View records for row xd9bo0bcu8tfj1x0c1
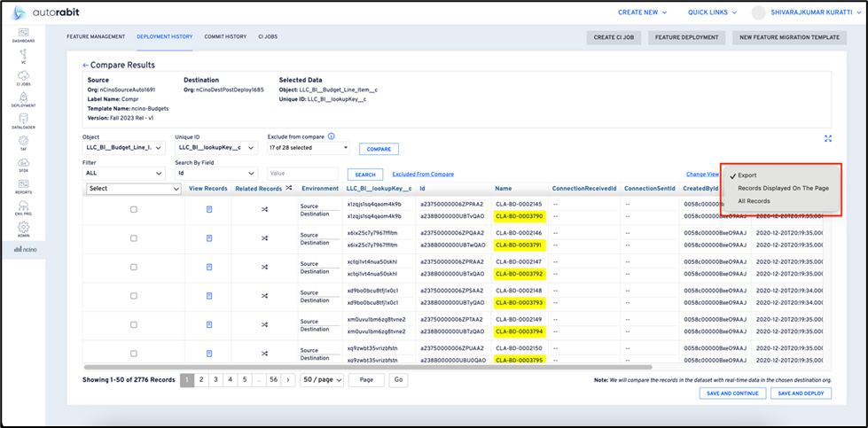 click(209, 295)
